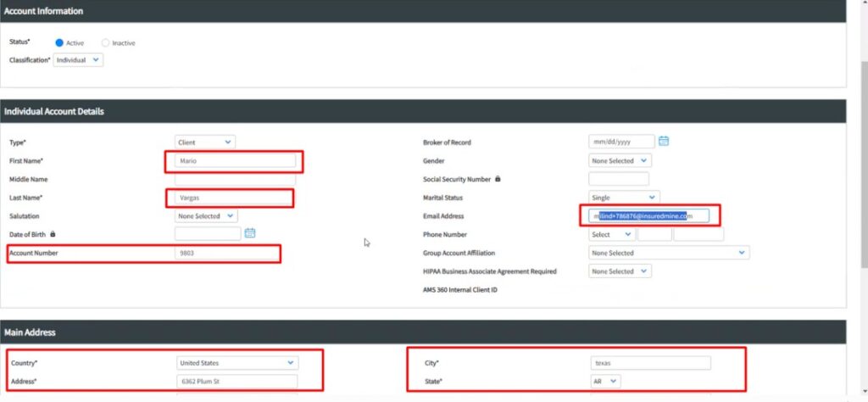Click the City field containing texas
The height and width of the screenshot is (402, 868).
(650, 363)
